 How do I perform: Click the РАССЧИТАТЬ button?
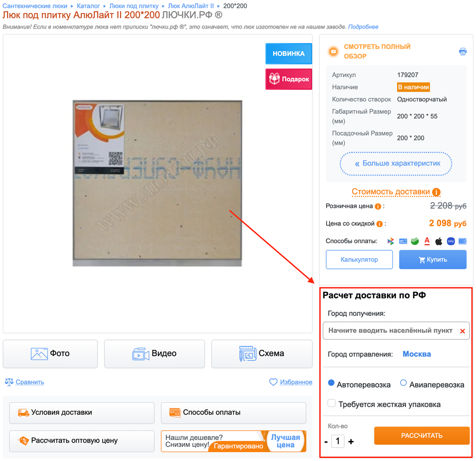421,436
